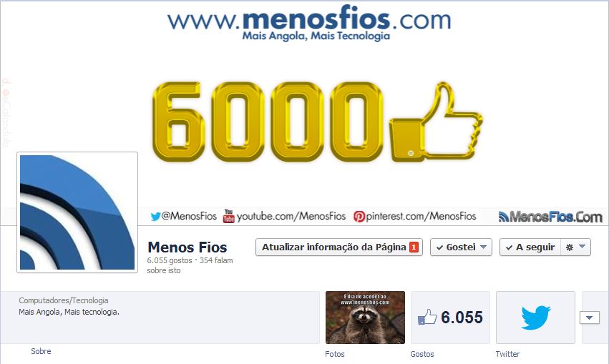Expand the dropdown arrow beside the gear
This screenshot has width=609, height=364.
(x=582, y=247)
